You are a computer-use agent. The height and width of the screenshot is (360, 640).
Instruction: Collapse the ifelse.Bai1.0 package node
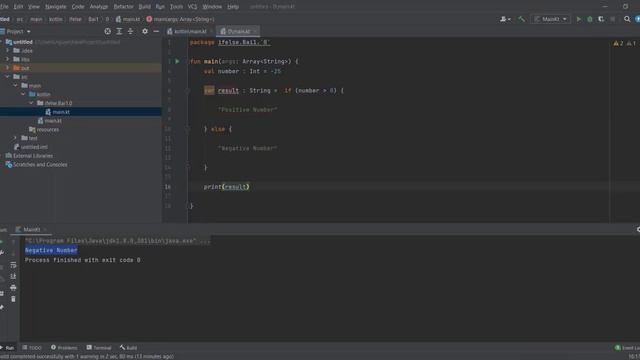(x=31, y=103)
